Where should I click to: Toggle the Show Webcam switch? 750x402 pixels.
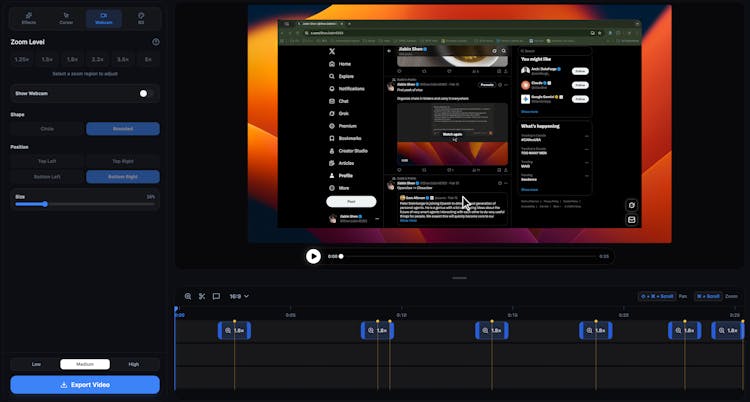click(146, 93)
